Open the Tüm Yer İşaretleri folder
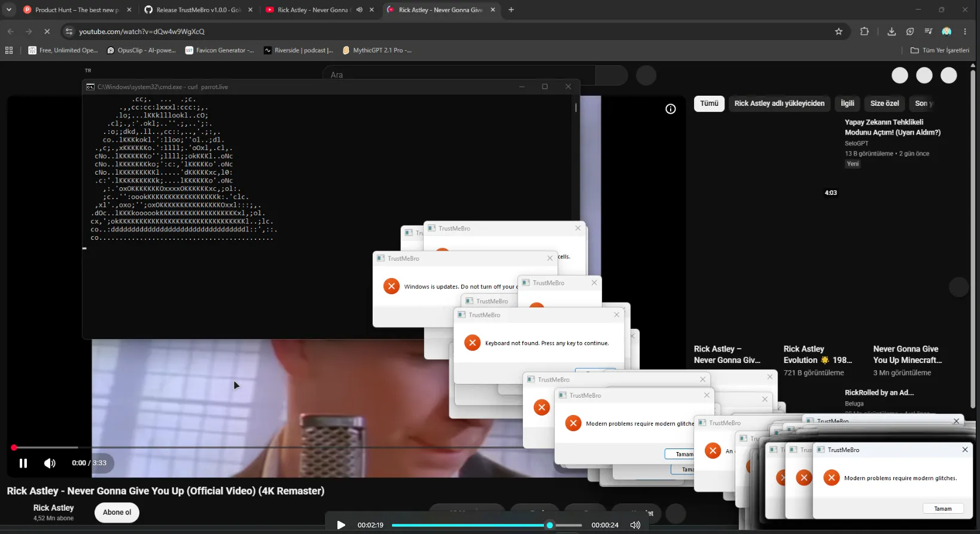Viewport: 980px width, 534px height. (x=940, y=50)
